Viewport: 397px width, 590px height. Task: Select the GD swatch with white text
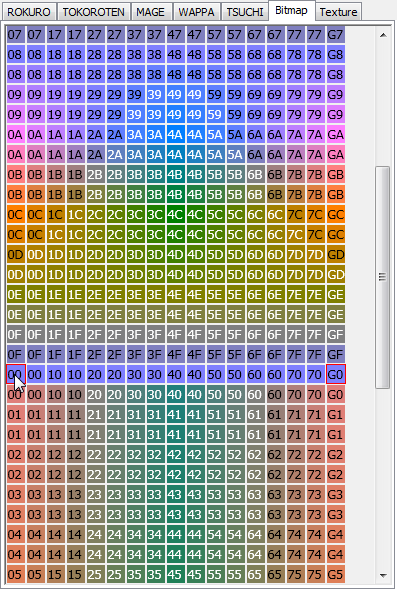click(335, 275)
